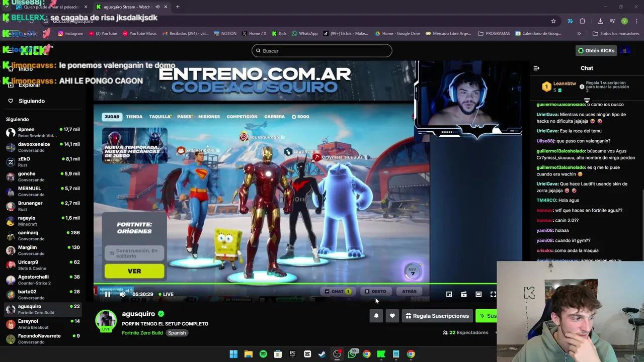This screenshot has height=362, width=644.
Task: Open Windows Start menu
Action: click(233, 354)
